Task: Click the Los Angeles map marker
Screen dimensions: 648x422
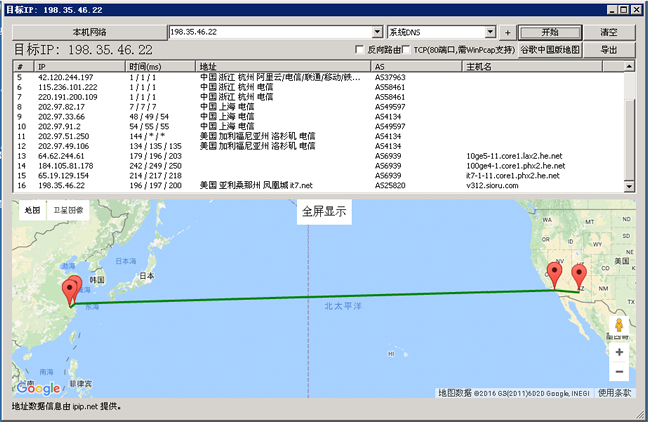Action: click(555, 273)
